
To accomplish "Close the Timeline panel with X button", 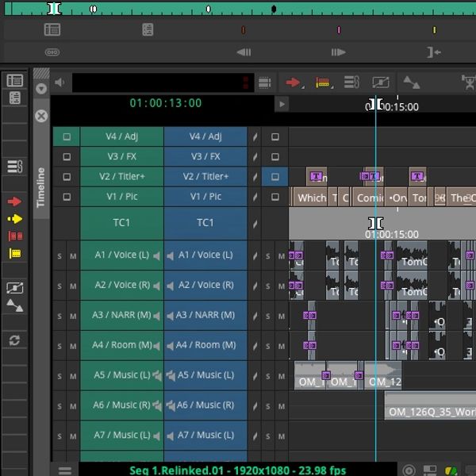I will [41, 116].
